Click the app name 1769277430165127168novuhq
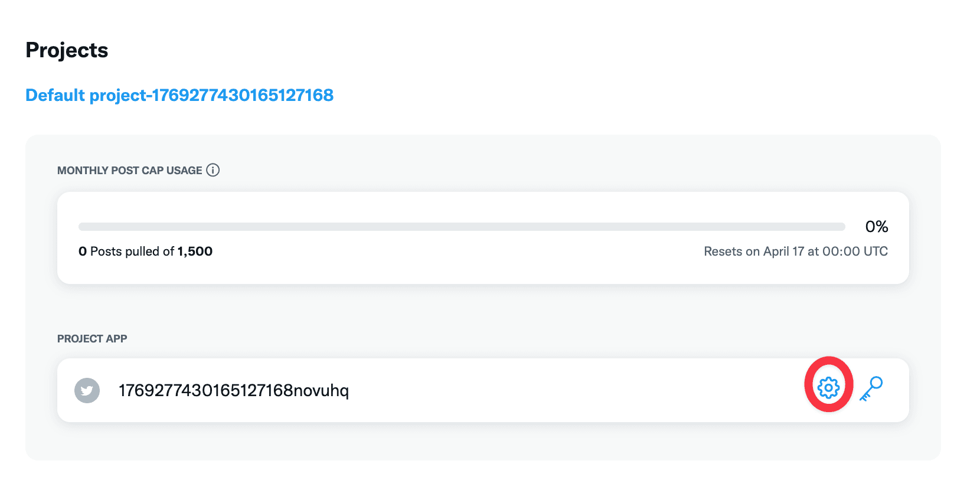 tap(234, 390)
